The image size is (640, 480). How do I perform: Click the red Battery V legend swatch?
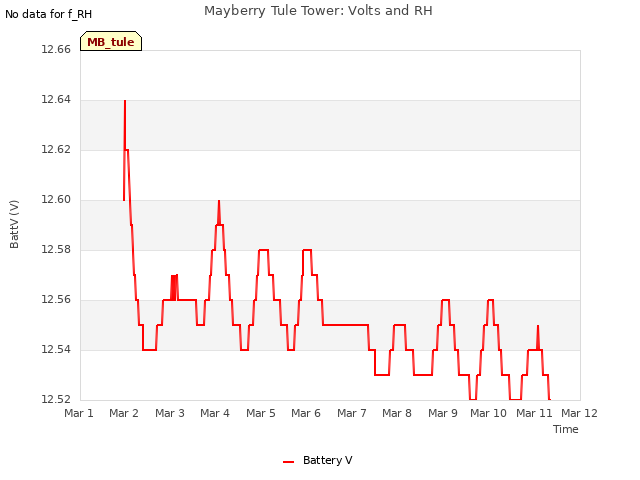point(288,462)
